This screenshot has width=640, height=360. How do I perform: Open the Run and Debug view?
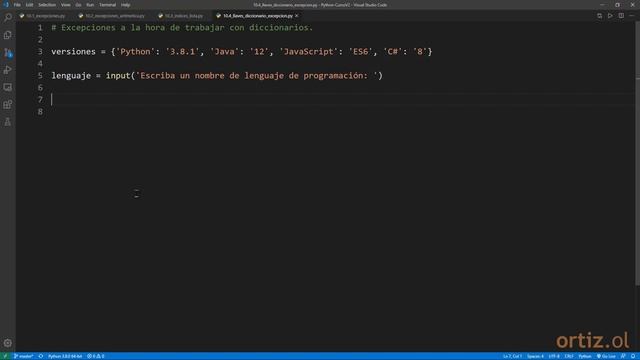point(7,70)
